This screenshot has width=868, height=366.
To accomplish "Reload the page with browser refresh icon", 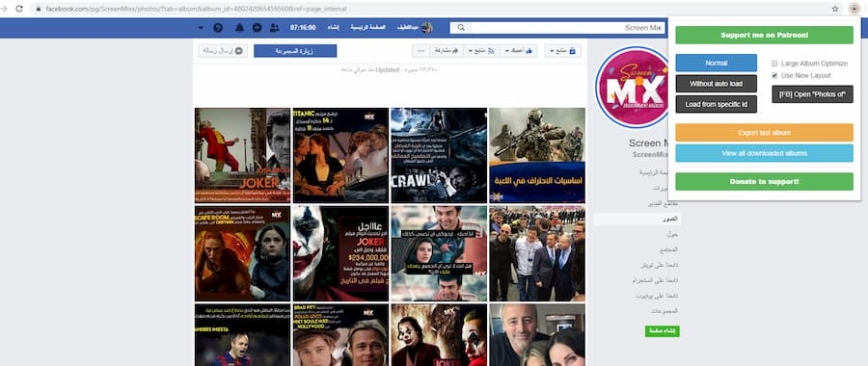I will pos(19,9).
